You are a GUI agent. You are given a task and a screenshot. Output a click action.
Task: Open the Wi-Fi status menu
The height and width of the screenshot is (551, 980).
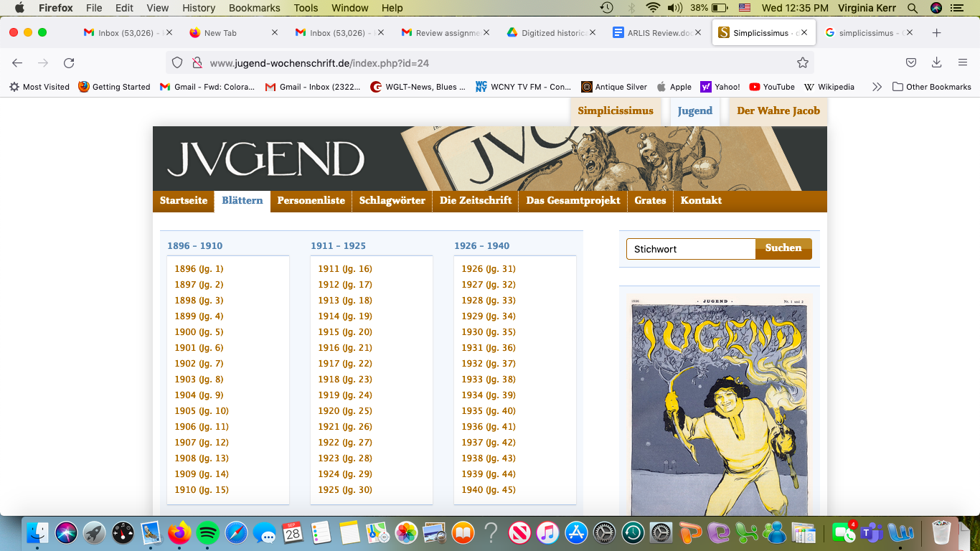click(652, 8)
